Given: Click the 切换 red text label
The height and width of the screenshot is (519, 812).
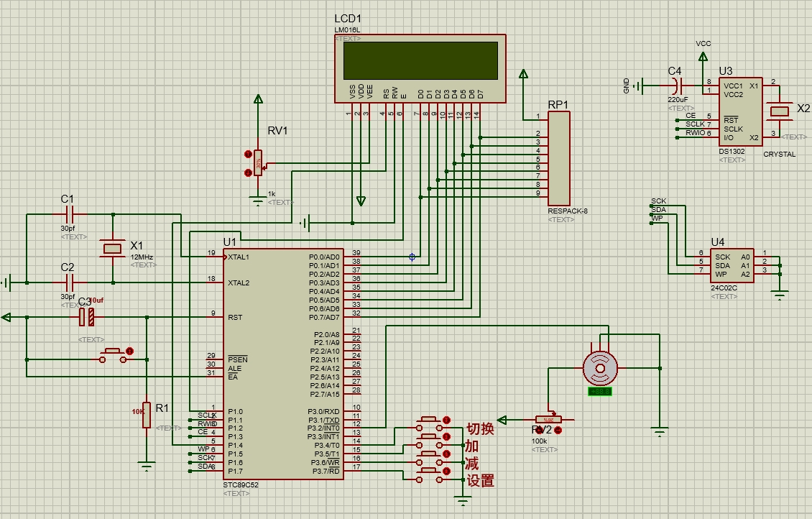Looking at the screenshot, I should 480,429.
